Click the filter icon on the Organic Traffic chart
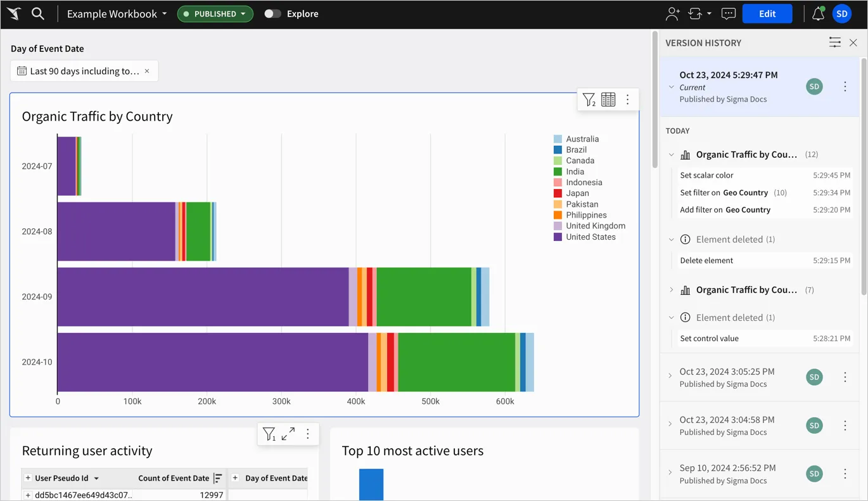The width and height of the screenshot is (868, 501). tap(589, 100)
